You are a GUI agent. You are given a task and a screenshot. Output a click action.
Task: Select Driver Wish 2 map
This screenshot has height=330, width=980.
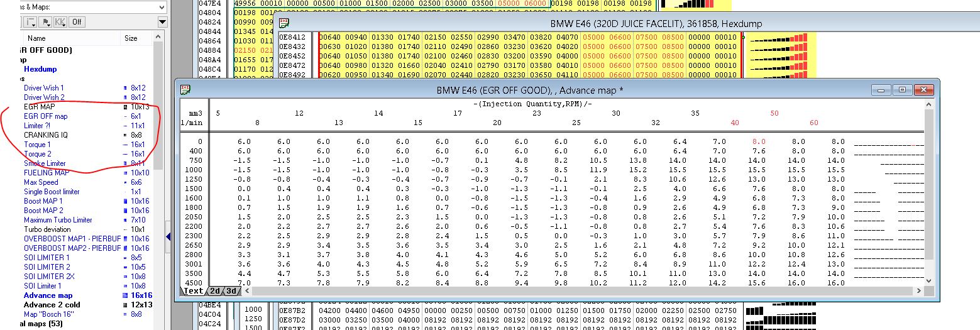pyautogui.click(x=44, y=97)
